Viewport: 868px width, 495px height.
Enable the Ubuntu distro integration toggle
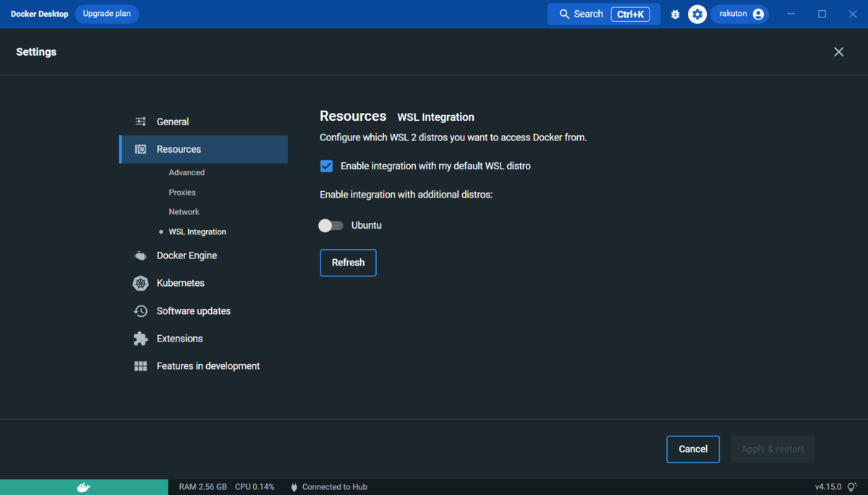point(331,225)
